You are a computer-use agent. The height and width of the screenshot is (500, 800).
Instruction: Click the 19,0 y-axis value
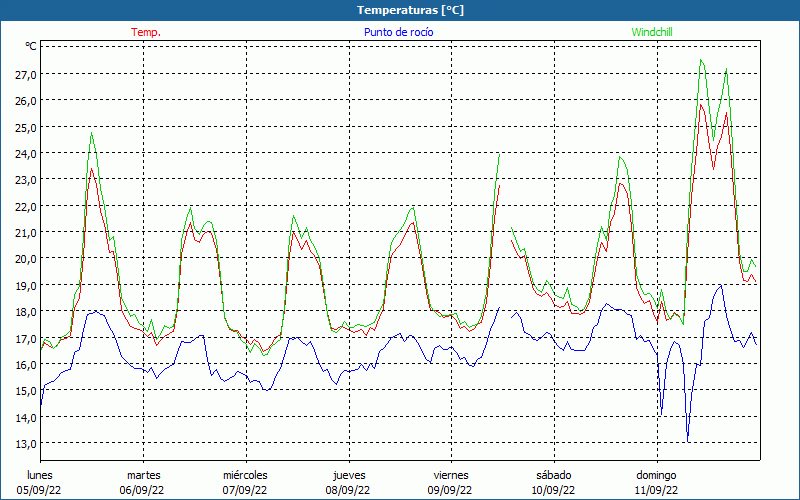coord(26,285)
